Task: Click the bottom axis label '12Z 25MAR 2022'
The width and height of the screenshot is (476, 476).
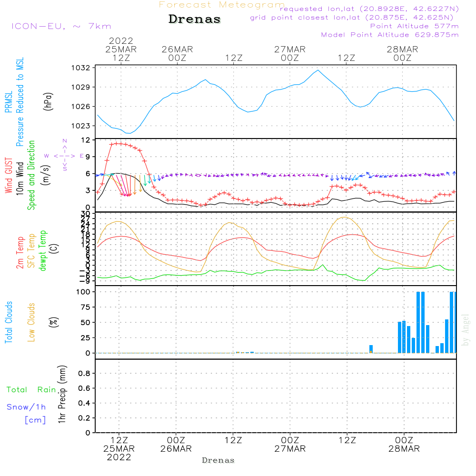Action: pos(119,449)
